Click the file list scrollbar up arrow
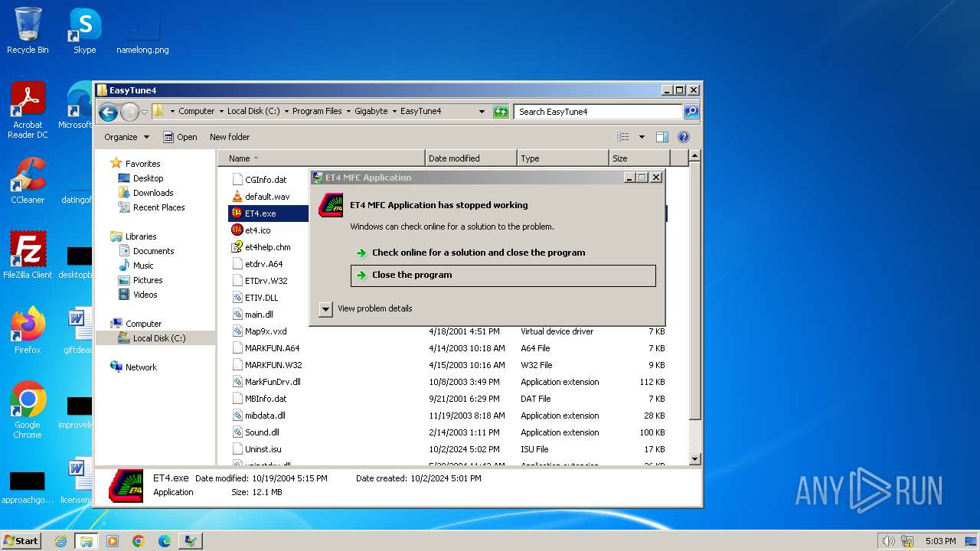Screen dimensions: 980x551 [694, 156]
